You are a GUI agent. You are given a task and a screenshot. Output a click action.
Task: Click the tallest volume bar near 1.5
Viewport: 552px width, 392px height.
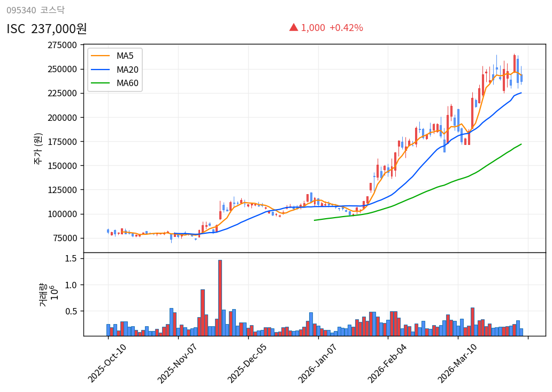(x=220, y=297)
